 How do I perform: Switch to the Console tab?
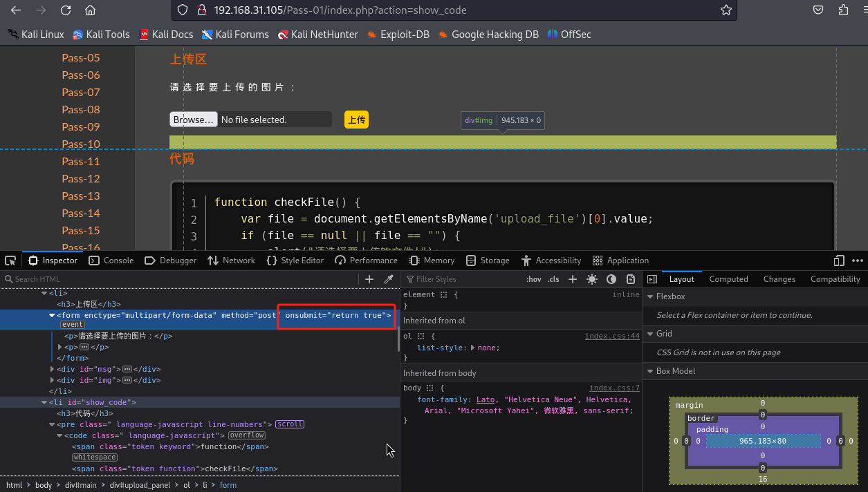click(111, 261)
